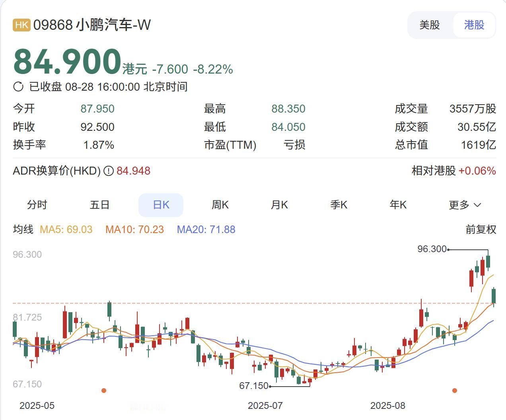Click the 换手率 value 1.87%
Viewport: 506px width, 420px height.
[x=99, y=145]
